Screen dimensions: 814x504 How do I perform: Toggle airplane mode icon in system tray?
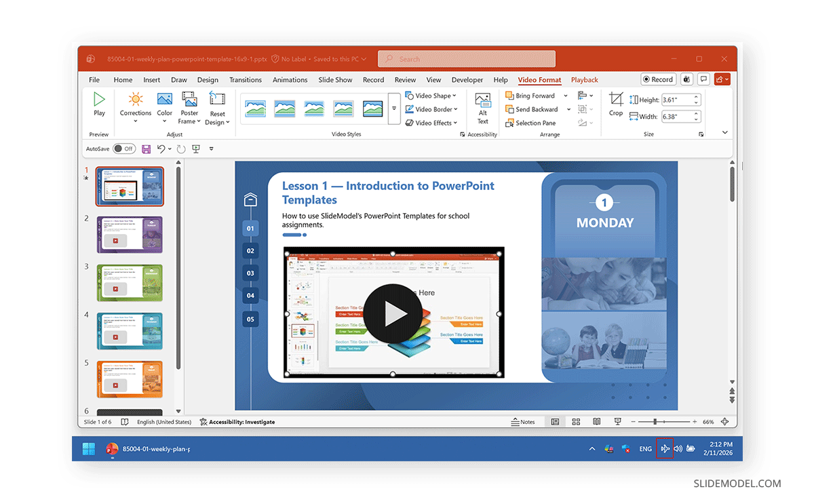pos(665,449)
